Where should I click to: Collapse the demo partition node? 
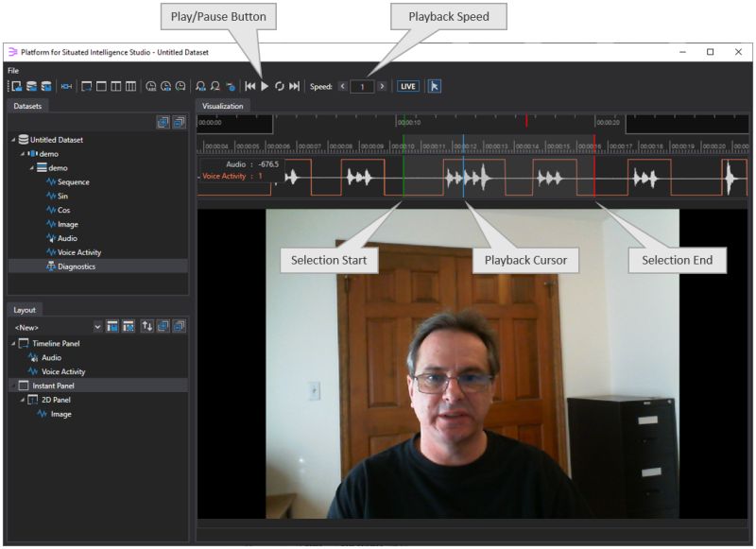tap(32, 168)
